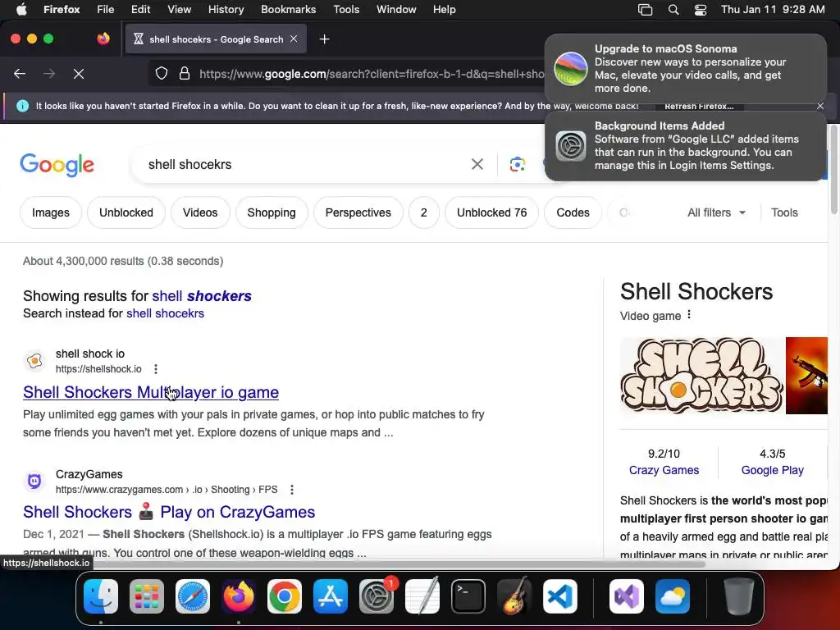Filter results by Images
Image resolution: width=840 pixels, height=630 pixels.
point(51,212)
